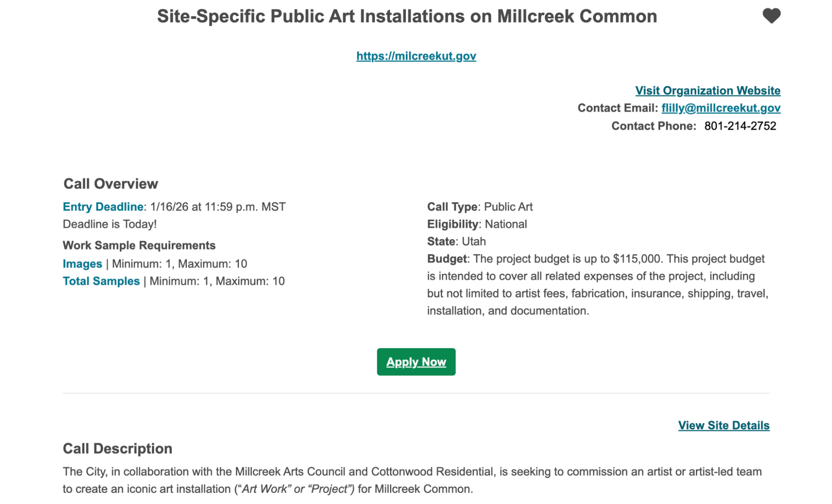Click the contact phone number 801-214-2752
The image size is (832, 504).
(740, 126)
